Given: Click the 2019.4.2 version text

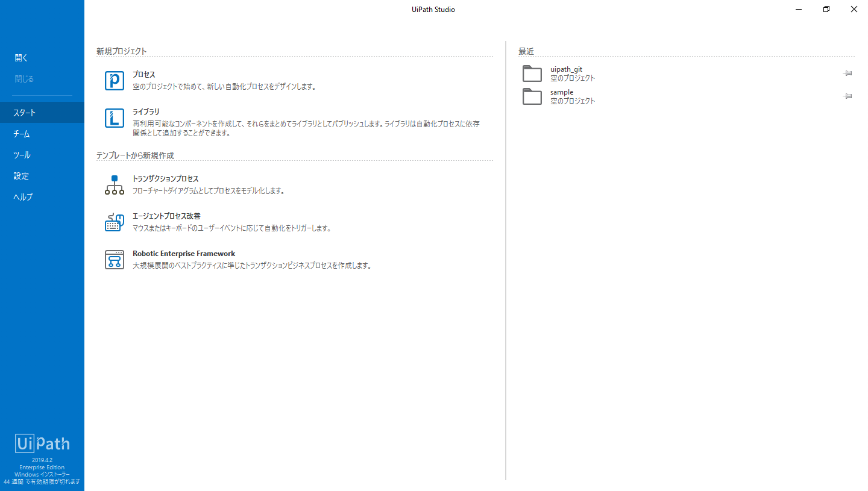Looking at the screenshot, I should coord(42,460).
